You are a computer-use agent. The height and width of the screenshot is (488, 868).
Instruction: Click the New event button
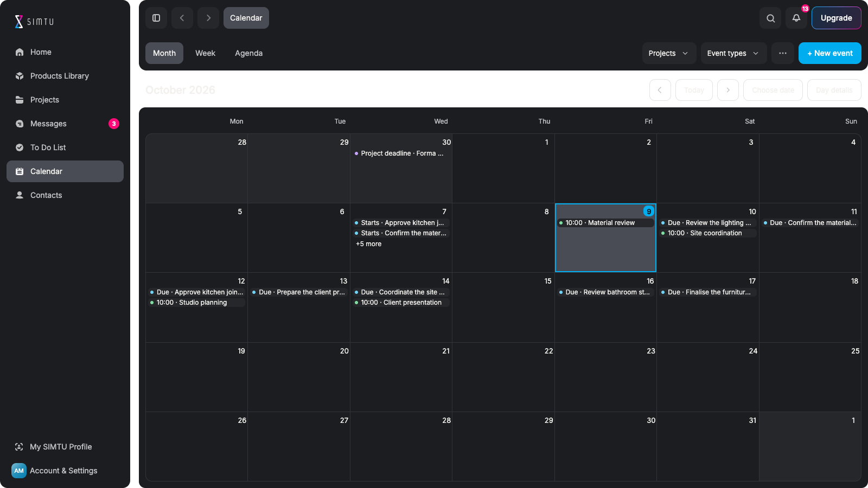pyautogui.click(x=830, y=53)
